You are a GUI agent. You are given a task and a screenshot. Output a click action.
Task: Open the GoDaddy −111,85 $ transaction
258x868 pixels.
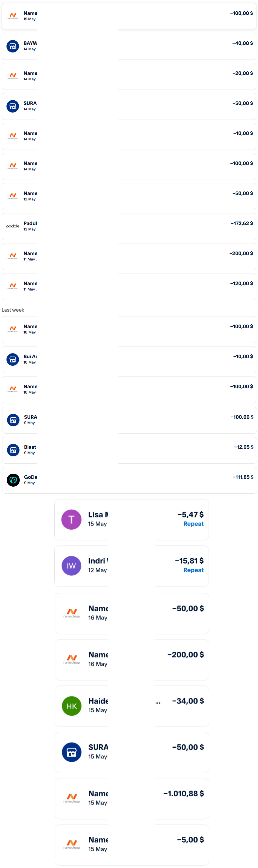point(129,480)
